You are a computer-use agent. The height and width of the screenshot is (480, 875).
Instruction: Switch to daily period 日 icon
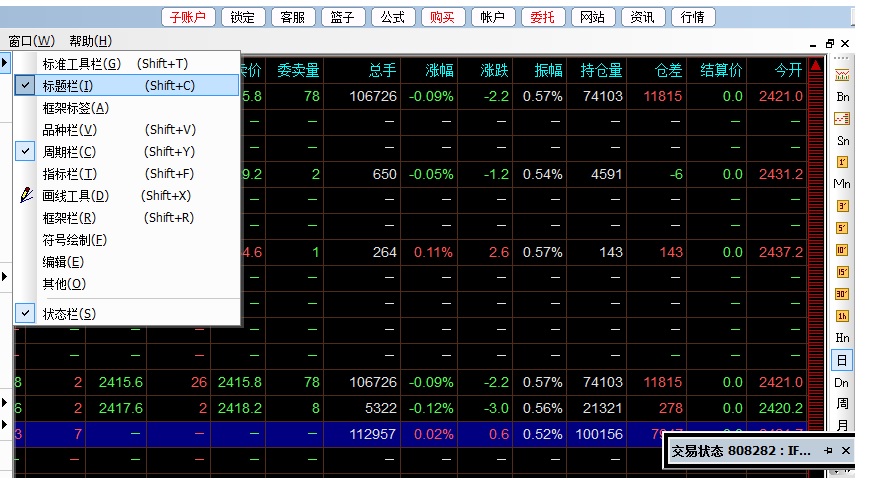[842, 360]
